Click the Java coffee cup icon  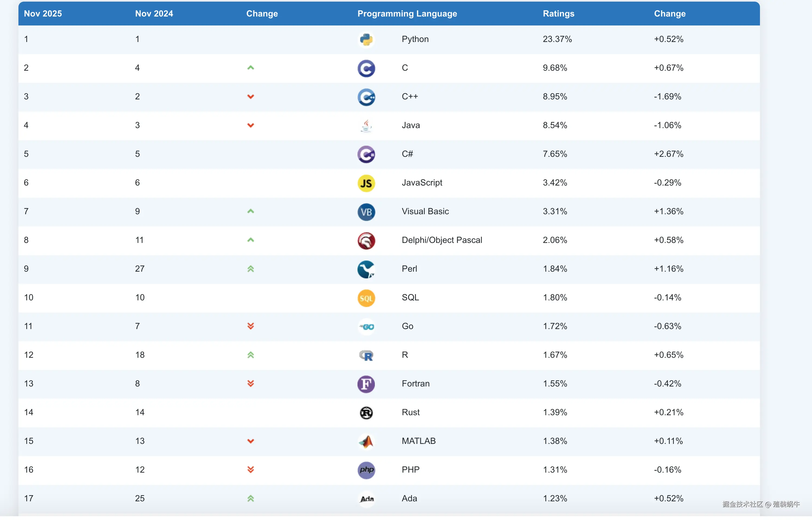pos(366,126)
